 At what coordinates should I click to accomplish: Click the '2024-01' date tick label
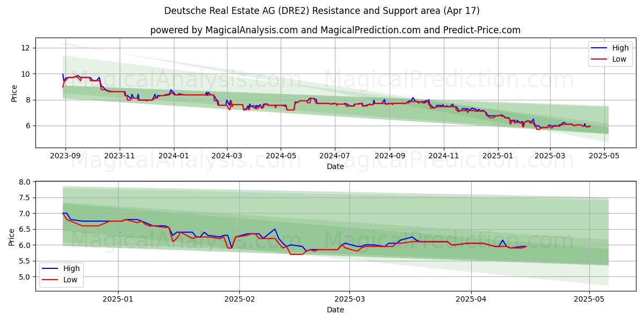click(173, 157)
